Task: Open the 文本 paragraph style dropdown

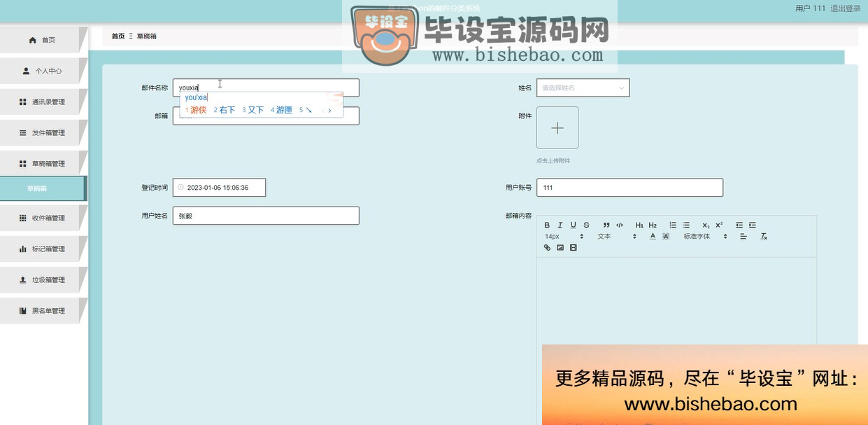Action: [617, 237]
